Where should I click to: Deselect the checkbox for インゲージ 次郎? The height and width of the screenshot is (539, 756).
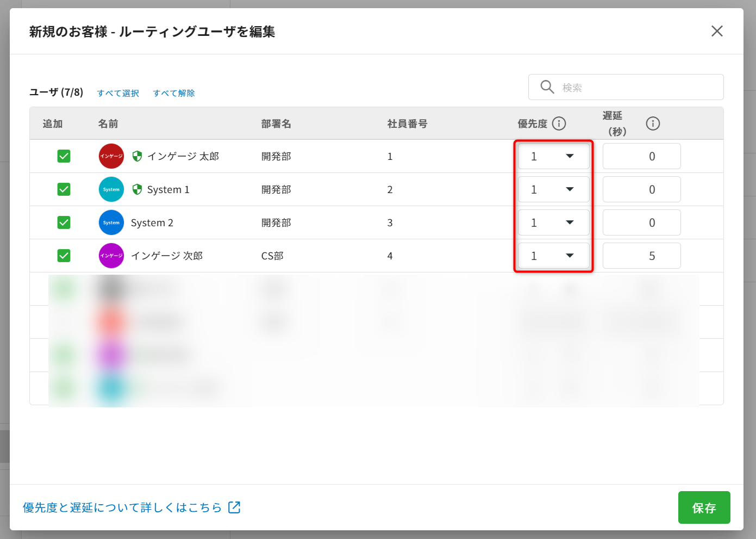coord(64,256)
